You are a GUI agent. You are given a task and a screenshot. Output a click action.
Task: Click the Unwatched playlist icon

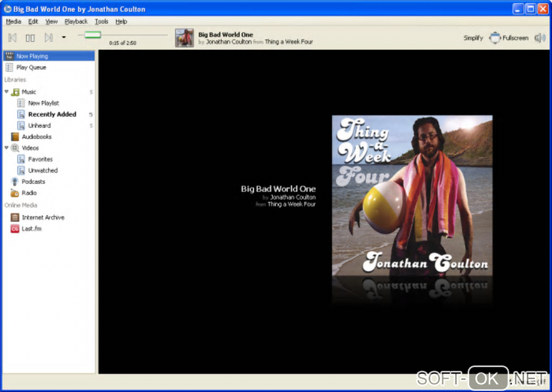tap(21, 171)
